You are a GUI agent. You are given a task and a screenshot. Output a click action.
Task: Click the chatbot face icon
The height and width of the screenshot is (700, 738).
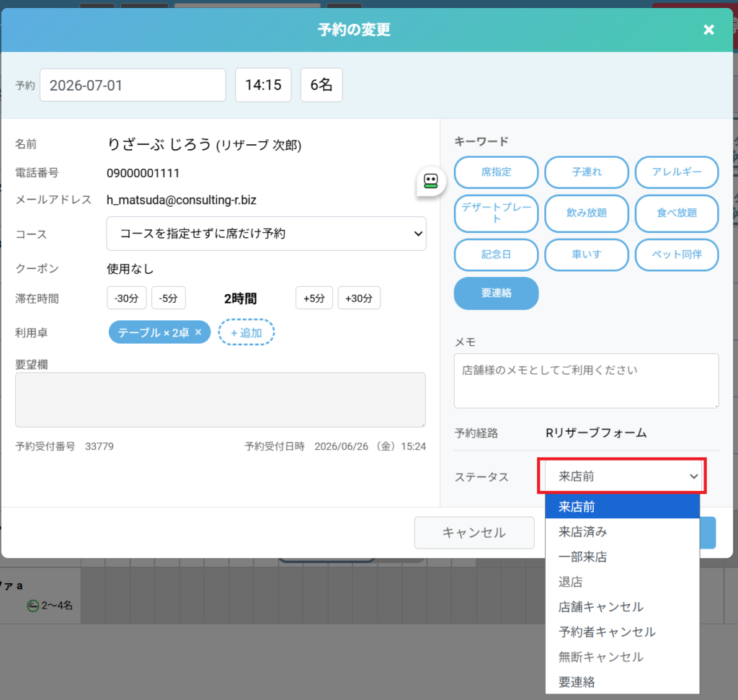[431, 181]
